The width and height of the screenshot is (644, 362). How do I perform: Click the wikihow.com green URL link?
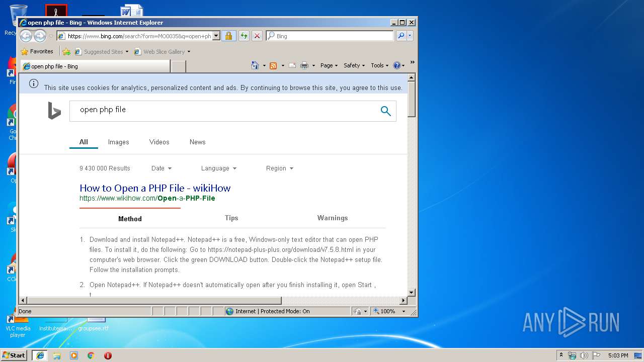point(147,199)
